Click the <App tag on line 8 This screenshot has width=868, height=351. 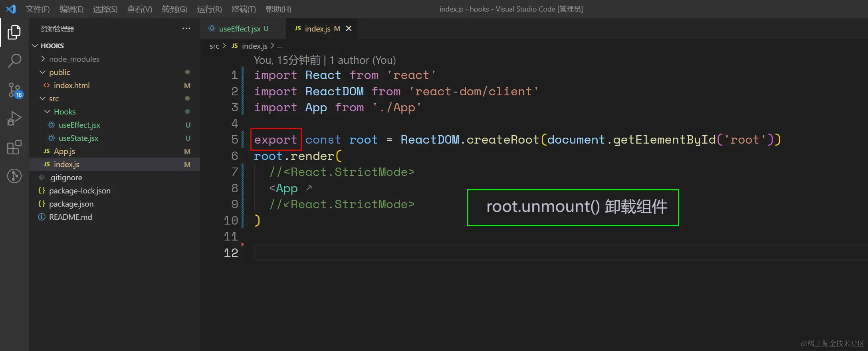[x=283, y=188]
